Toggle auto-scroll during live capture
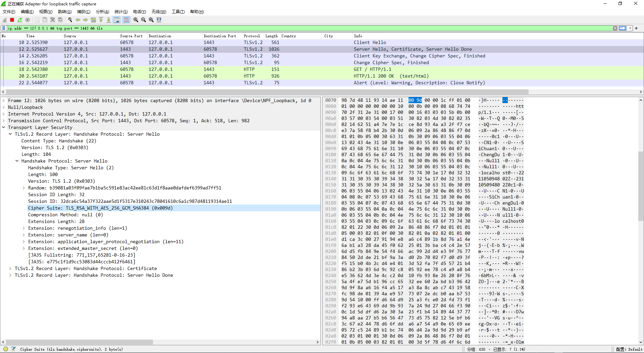The height and width of the screenshot is (353, 644). pos(117,20)
